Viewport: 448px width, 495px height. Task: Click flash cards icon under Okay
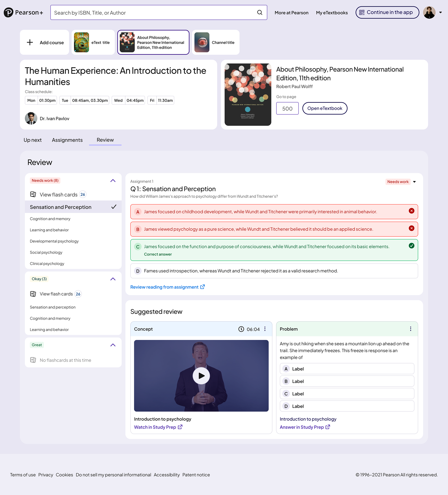pos(33,294)
